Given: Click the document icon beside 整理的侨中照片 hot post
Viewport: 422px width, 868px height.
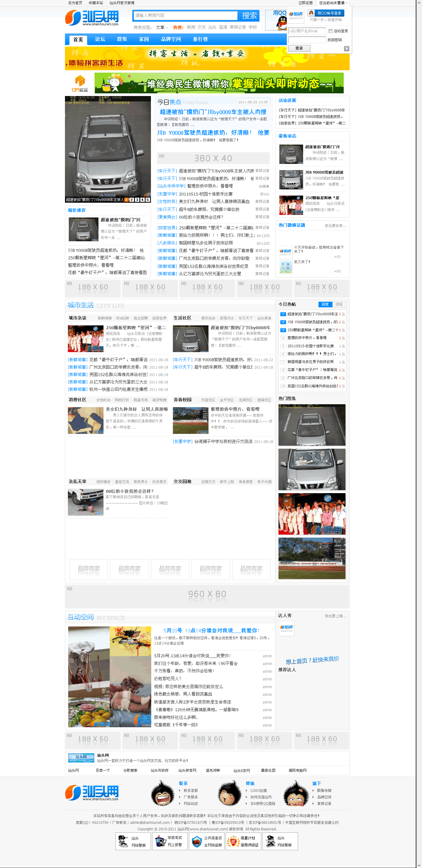Looking at the screenshot, I should 343,338.
